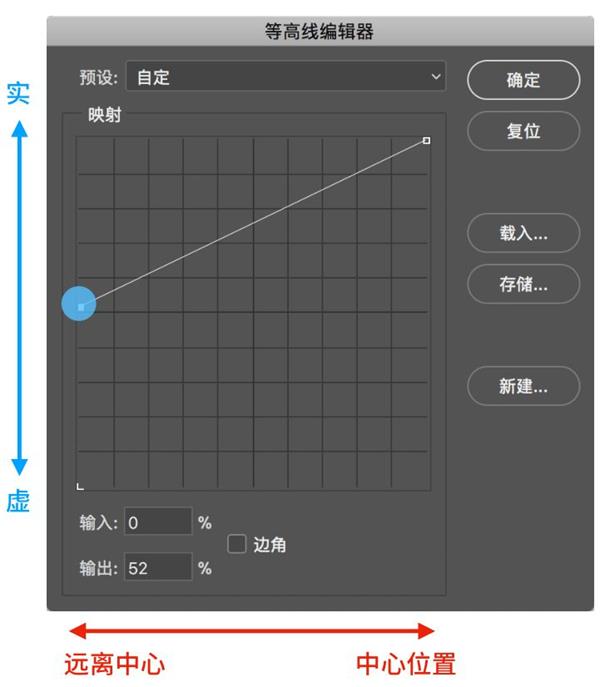600x687 pixels.
Task: Click 存储... to save the contour
Action: (523, 284)
